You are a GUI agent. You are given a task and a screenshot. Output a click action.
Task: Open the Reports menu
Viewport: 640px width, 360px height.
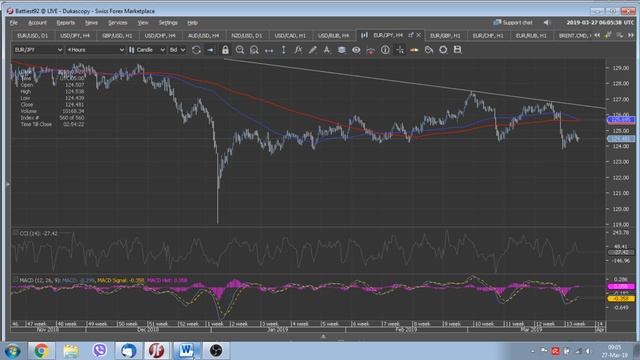tap(66, 23)
